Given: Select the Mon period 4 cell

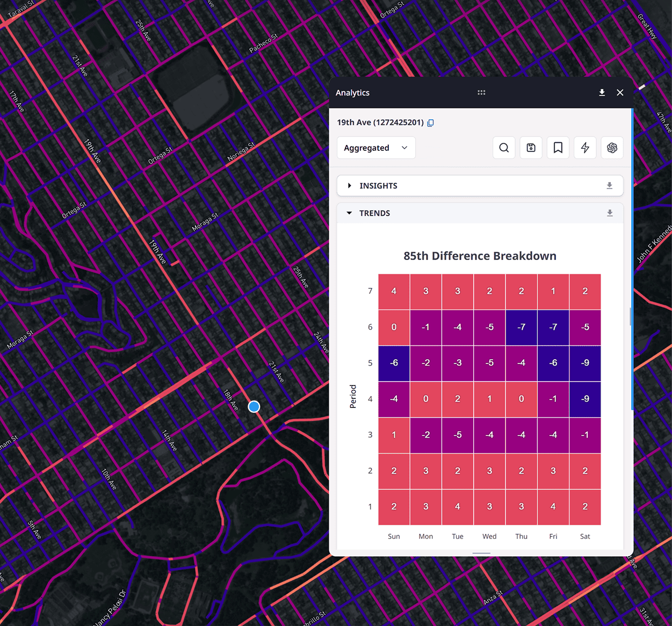Looking at the screenshot, I should [x=425, y=399].
